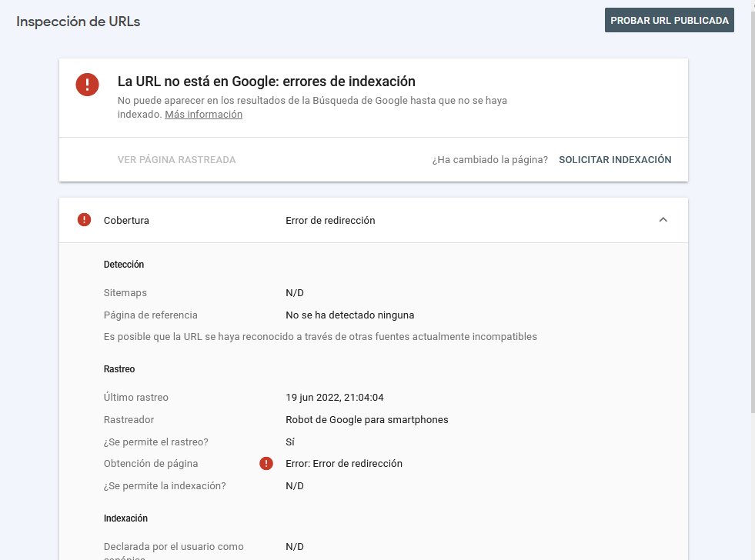
Task: Click VER PÁGINA RASTREADA
Action: pos(177,160)
